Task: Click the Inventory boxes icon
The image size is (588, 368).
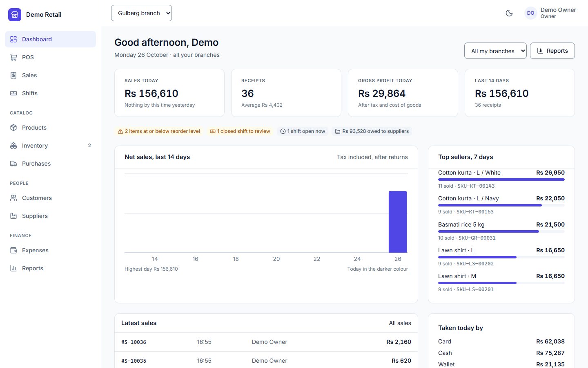Action: [13, 146]
